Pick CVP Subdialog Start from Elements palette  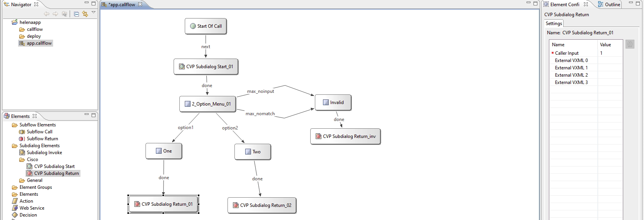pyautogui.click(x=54, y=166)
